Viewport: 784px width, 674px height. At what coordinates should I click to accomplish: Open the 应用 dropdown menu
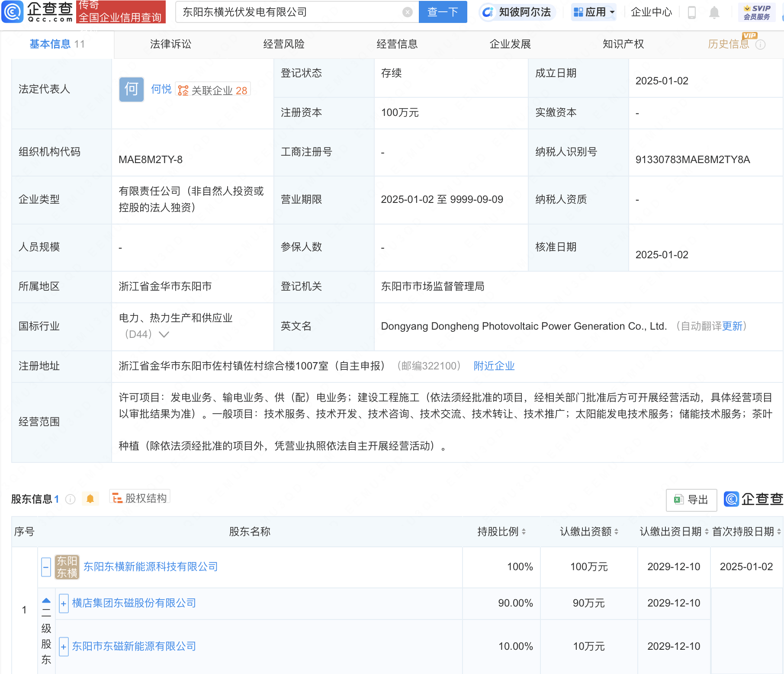pos(594,12)
